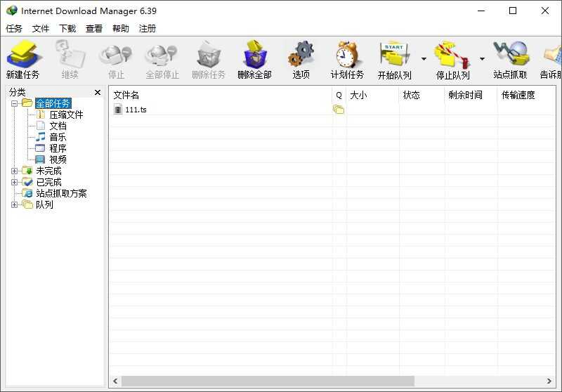Select the 队列 category
Viewport: 562px width, 392px height.
(44, 204)
